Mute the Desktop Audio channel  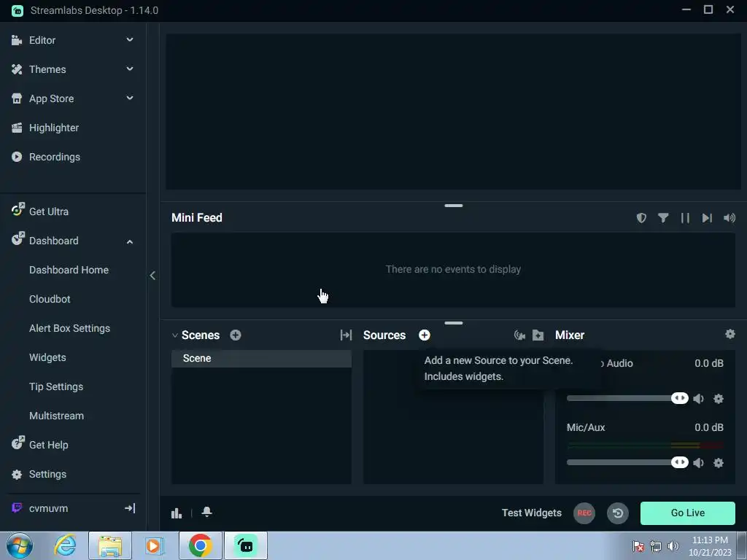698,399
